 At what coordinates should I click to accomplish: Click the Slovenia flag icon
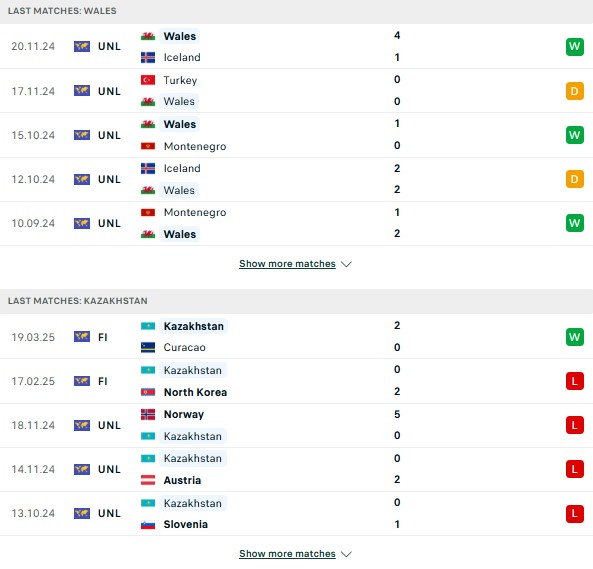(148, 524)
